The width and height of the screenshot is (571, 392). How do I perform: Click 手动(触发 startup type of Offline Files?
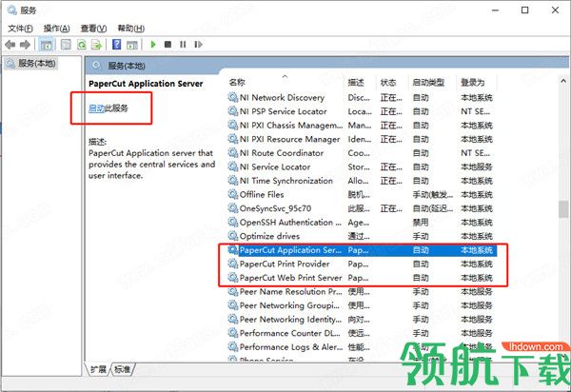pos(433,195)
